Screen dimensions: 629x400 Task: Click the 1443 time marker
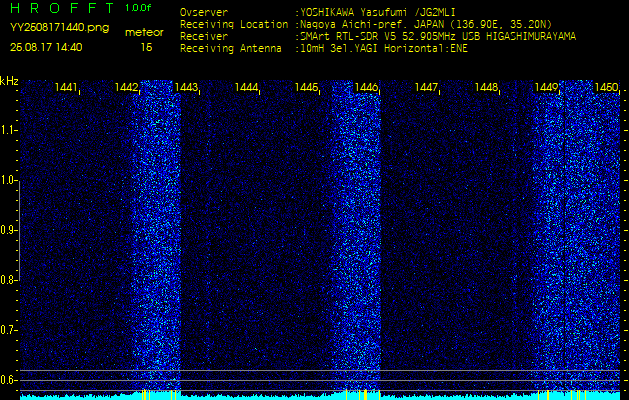[186, 87]
